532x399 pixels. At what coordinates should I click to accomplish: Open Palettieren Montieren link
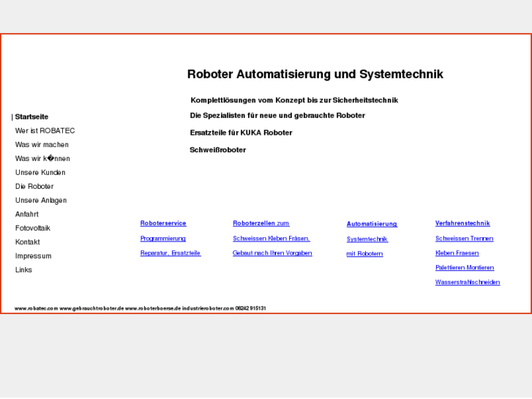pos(465,267)
